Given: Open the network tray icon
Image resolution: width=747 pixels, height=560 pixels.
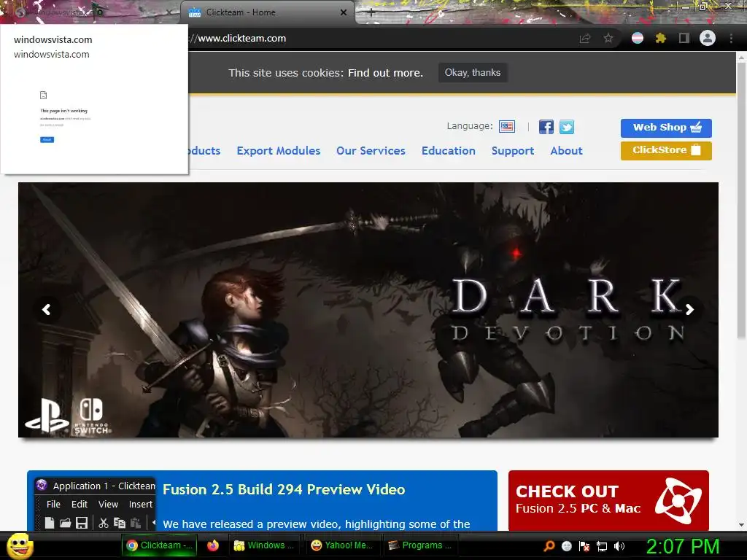Looking at the screenshot, I should [x=602, y=546].
